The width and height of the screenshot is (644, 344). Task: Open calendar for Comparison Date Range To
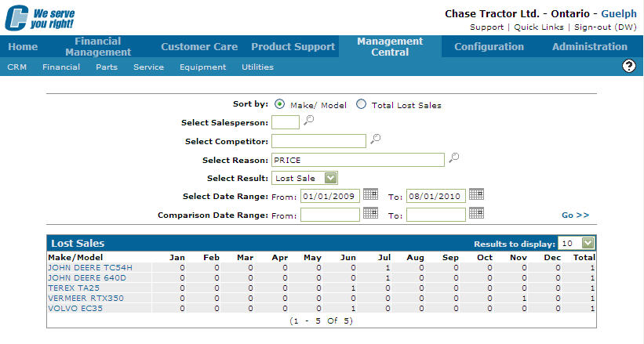point(476,213)
